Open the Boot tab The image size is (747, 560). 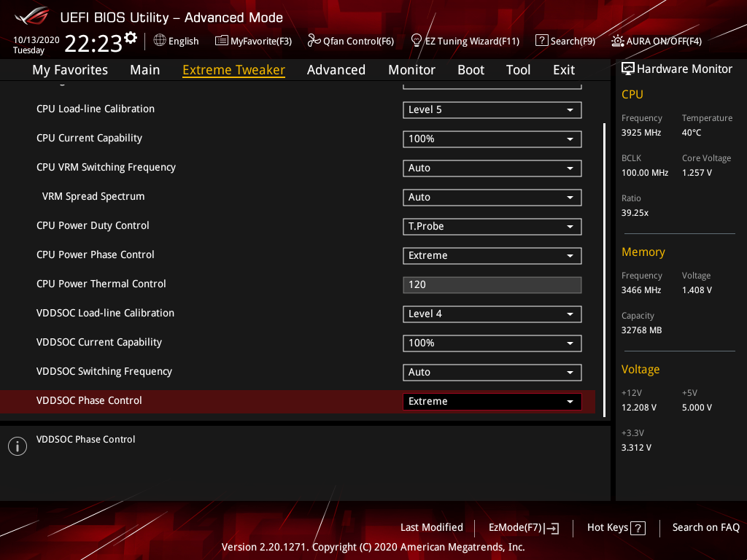(x=471, y=70)
